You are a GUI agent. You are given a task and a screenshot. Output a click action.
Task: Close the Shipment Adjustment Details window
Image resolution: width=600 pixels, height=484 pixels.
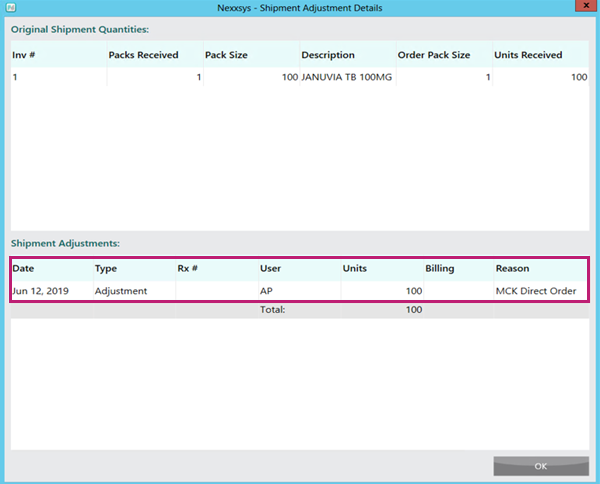point(584,7)
